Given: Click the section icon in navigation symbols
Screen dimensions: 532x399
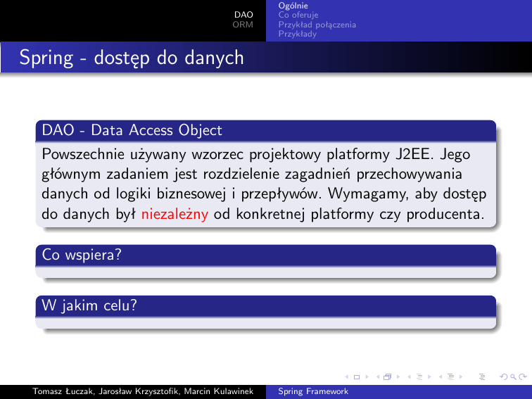Looking at the screenshot, I should [450, 378].
